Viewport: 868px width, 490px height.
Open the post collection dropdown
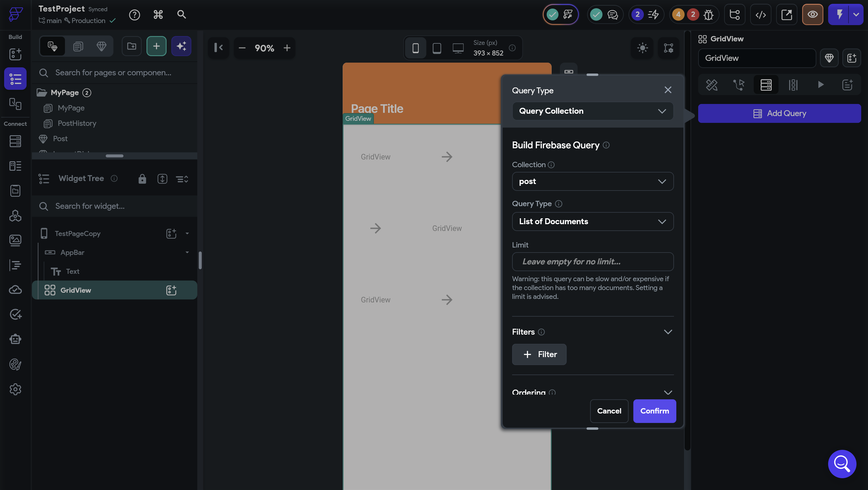pyautogui.click(x=592, y=181)
